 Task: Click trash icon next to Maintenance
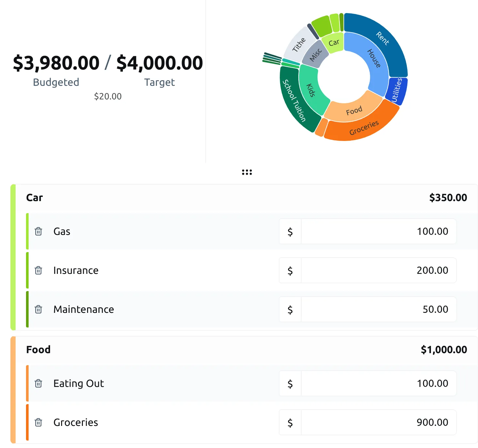tap(38, 309)
